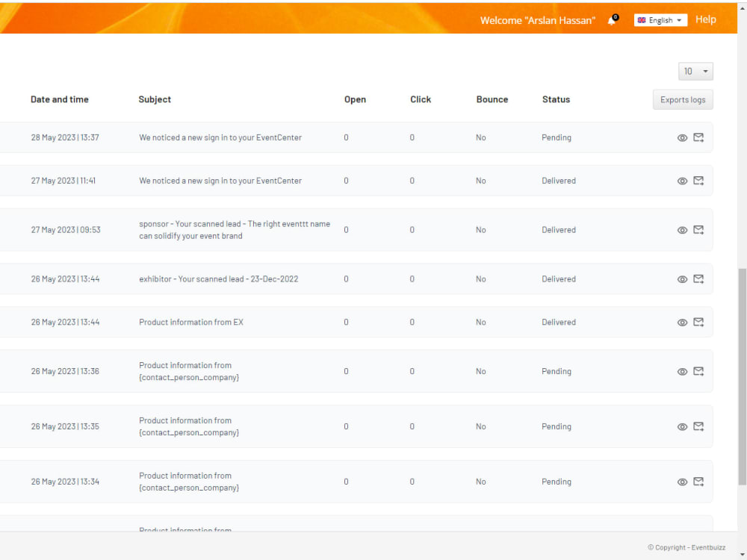Resend the 28 May 2023 13:37 email
Screen dimensions: 747x560
698,137
